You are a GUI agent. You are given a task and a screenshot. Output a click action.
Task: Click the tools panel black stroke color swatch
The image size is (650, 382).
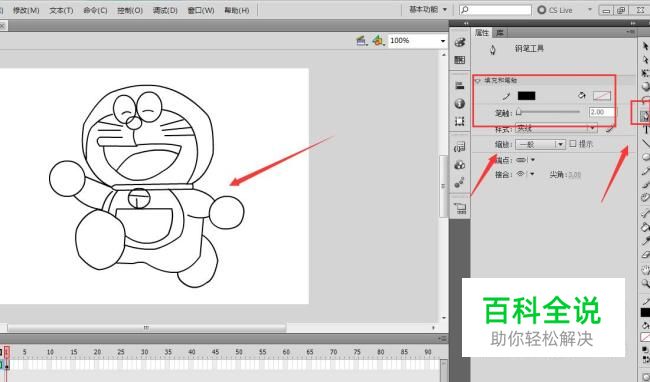click(x=645, y=312)
